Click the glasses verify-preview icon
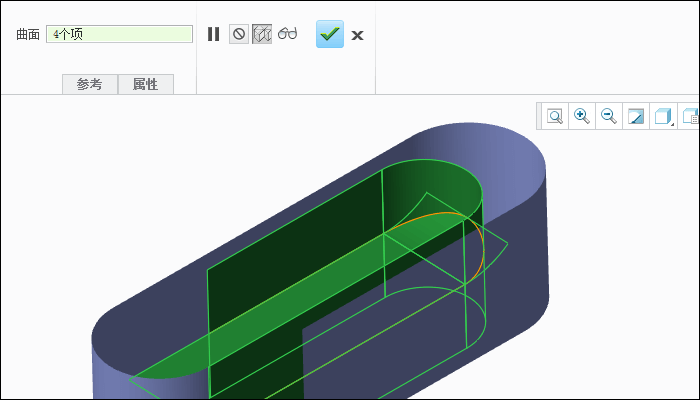This screenshot has width=700, height=400. pos(288,33)
